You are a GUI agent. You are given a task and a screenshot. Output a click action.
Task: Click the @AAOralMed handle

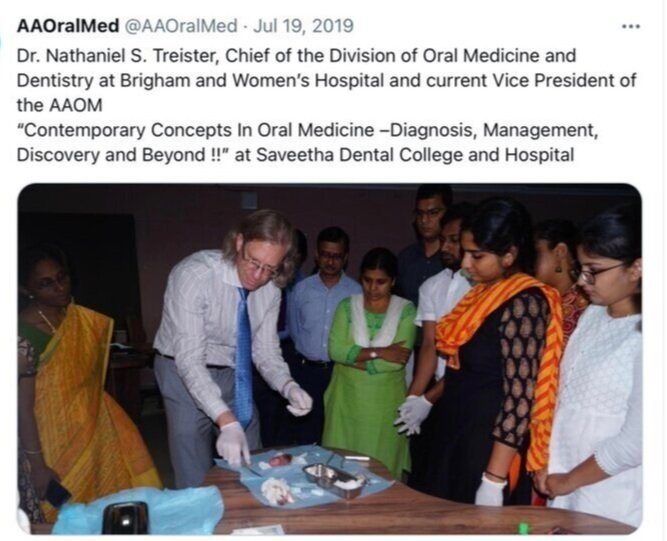pos(180,26)
